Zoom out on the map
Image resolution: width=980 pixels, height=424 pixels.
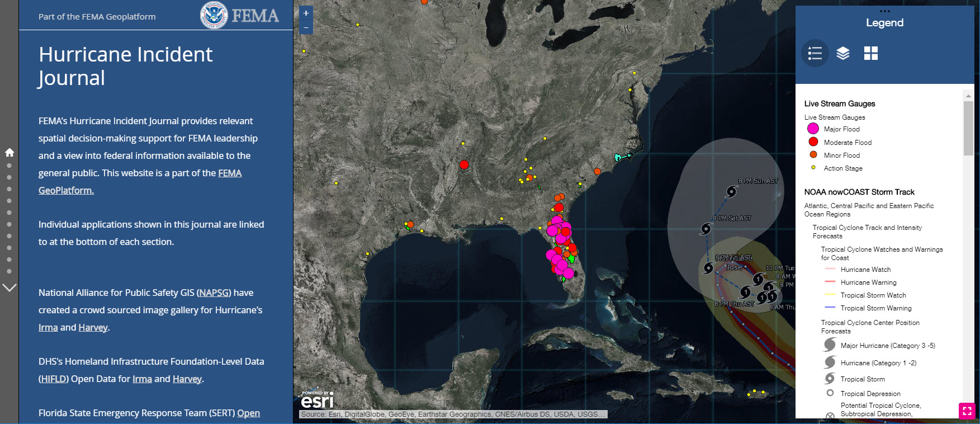tap(306, 27)
